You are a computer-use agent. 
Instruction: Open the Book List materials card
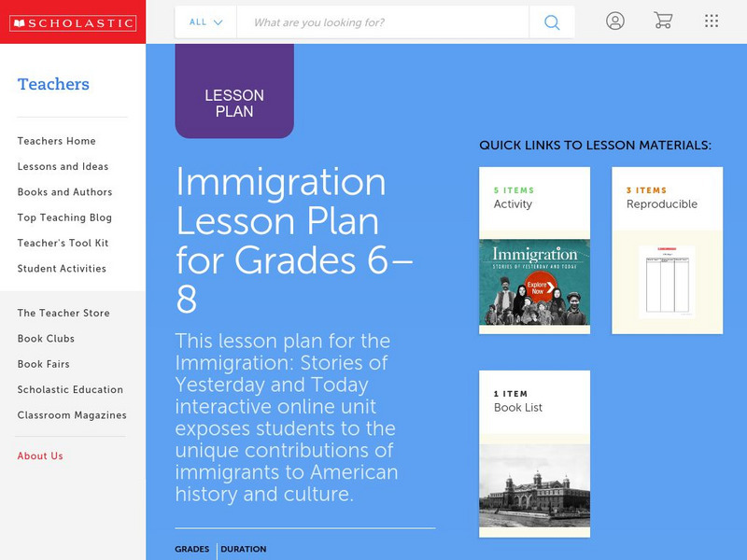(533, 454)
